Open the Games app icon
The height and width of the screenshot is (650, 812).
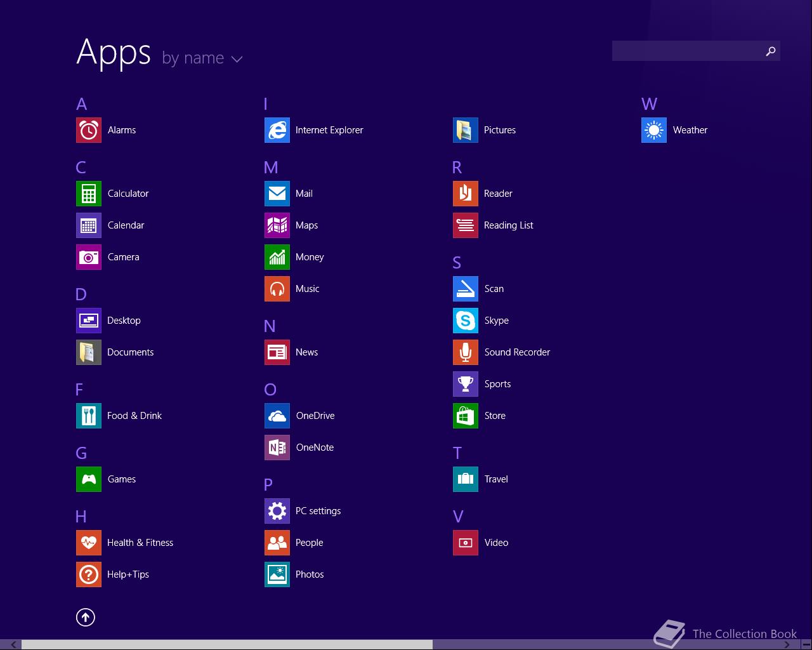tap(89, 479)
